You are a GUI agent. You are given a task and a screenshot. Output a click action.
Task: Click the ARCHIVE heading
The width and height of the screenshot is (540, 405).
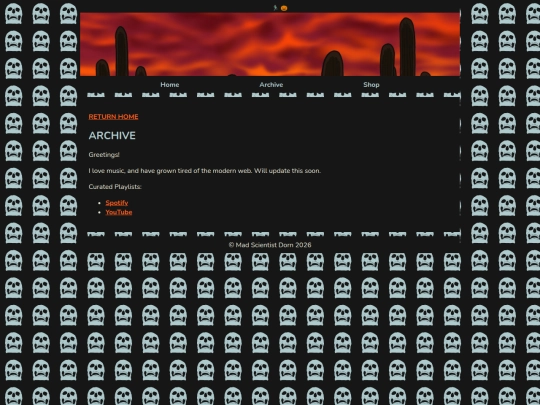[112, 136]
